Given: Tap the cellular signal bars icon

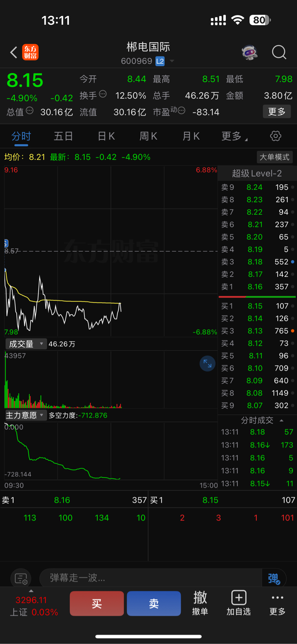Looking at the screenshot, I should (218, 20).
